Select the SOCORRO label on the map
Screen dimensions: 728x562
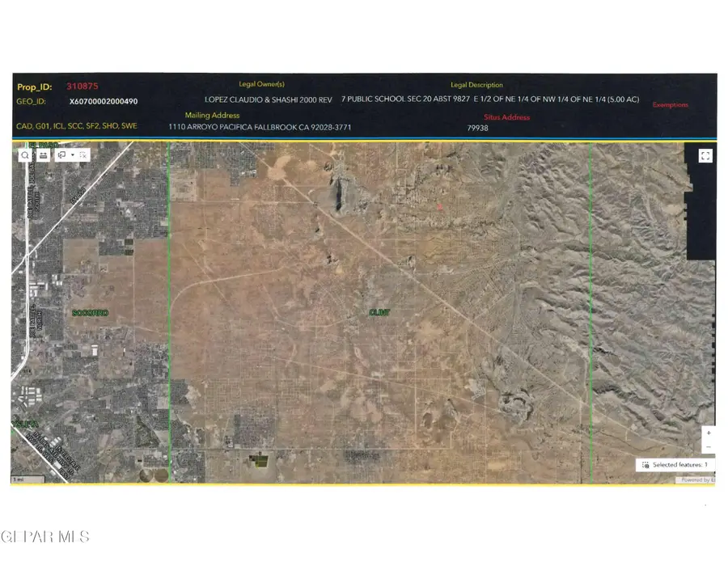[x=91, y=311]
